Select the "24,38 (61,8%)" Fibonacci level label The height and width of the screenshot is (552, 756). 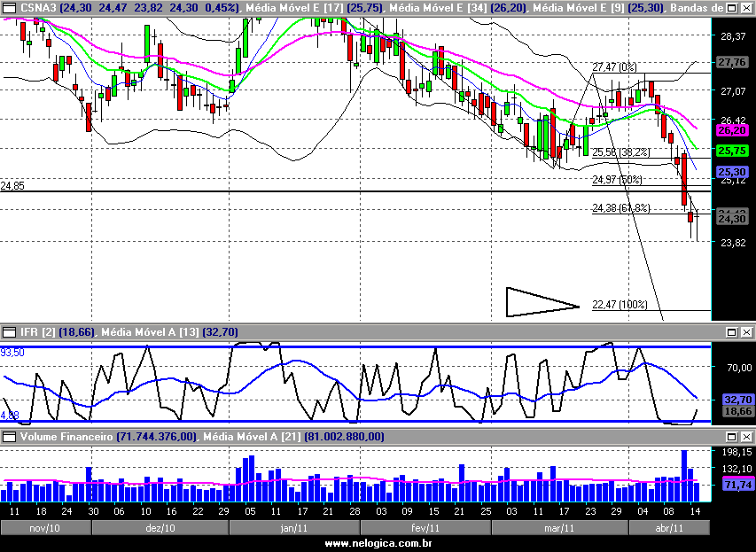(x=621, y=208)
